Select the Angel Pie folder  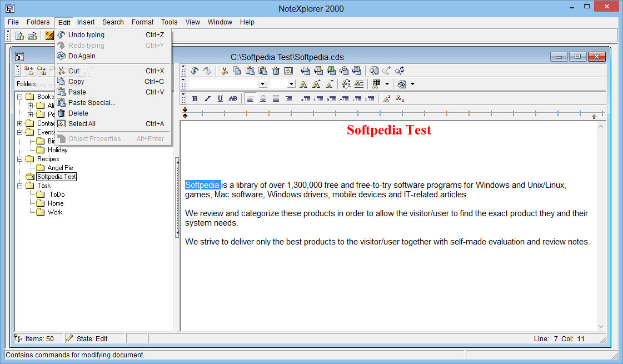(61, 168)
